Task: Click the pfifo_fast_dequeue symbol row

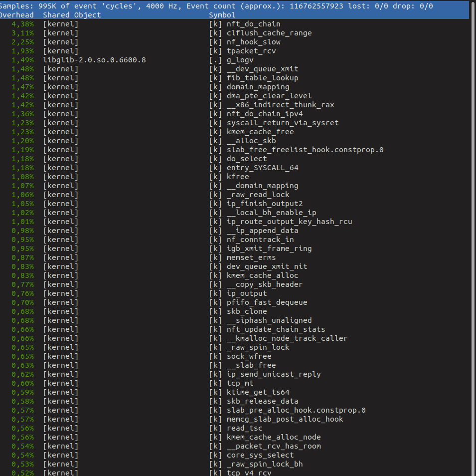Action: (267, 302)
